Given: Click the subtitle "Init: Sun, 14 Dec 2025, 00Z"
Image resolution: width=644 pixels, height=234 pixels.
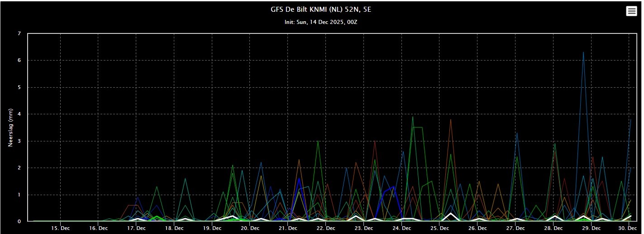Looking at the screenshot, I should 322,22.
